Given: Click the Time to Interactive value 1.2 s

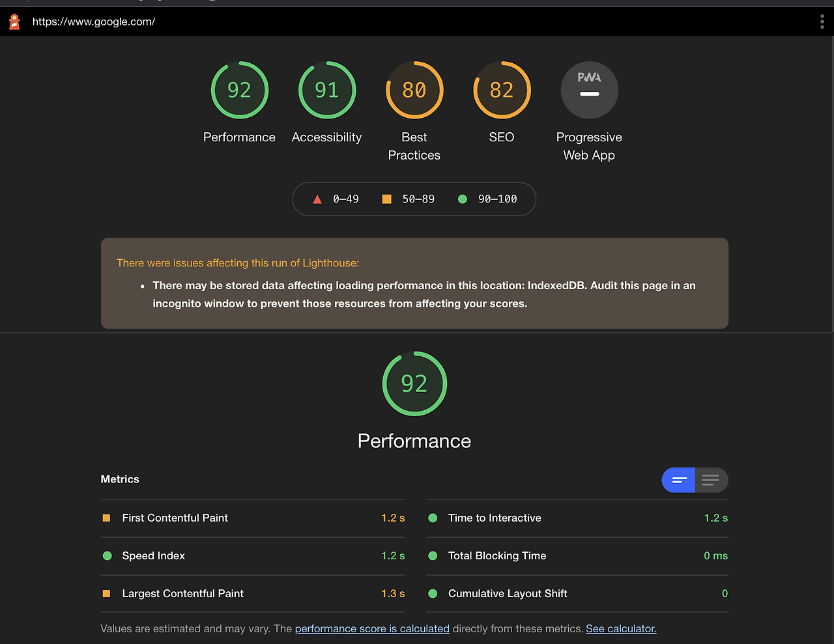Looking at the screenshot, I should [x=716, y=518].
